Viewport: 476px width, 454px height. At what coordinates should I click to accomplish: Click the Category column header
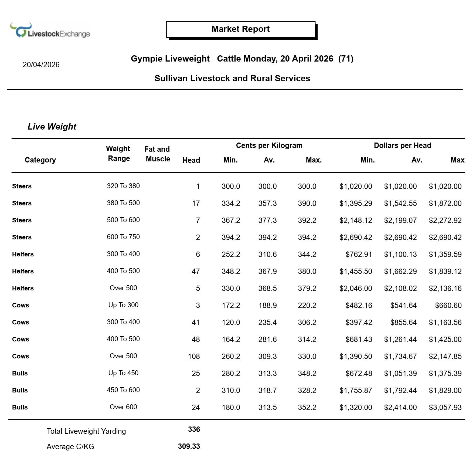click(40, 160)
